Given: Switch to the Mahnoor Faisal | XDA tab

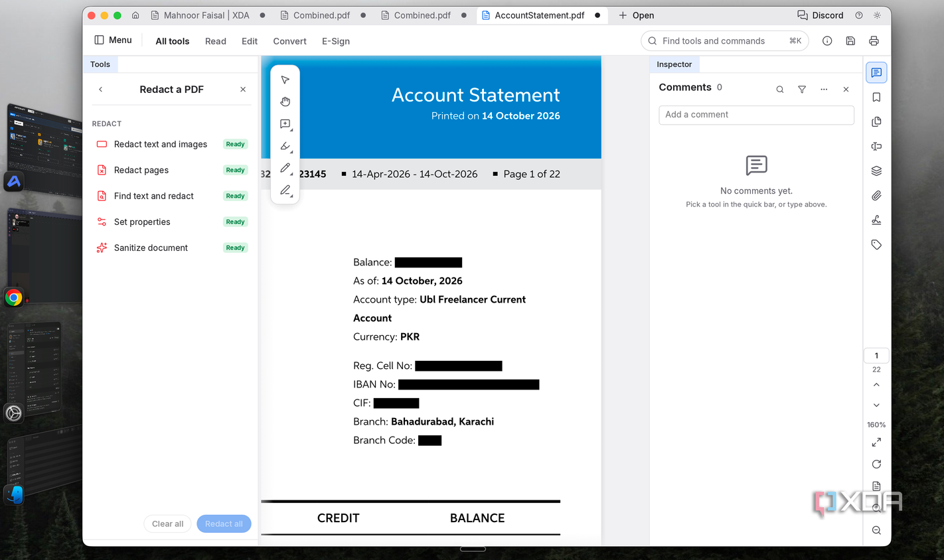Looking at the screenshot, I should (x=206, y=15).
